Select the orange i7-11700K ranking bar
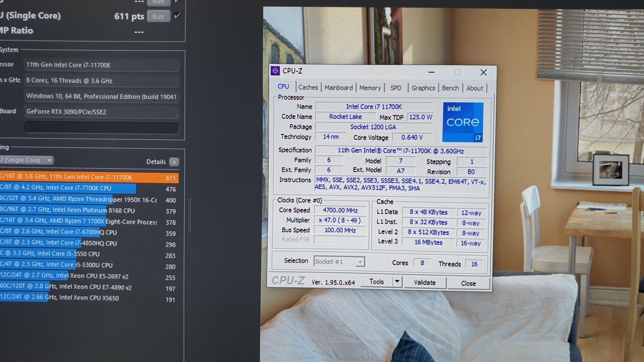Viewport: 644px width, 362px height. [x=89, y=177]
